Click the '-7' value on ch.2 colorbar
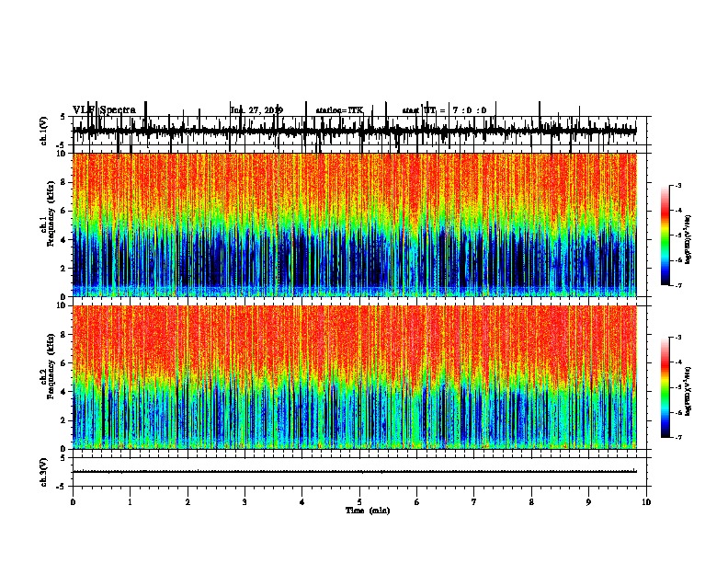The image size is (728, 563). [x=677, y=438]
